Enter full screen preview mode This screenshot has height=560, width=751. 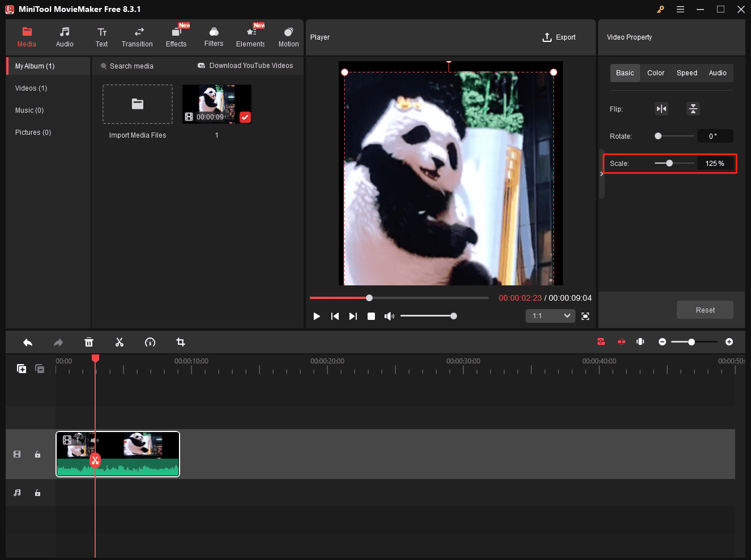pyautogui.click(x=586, y=316)
